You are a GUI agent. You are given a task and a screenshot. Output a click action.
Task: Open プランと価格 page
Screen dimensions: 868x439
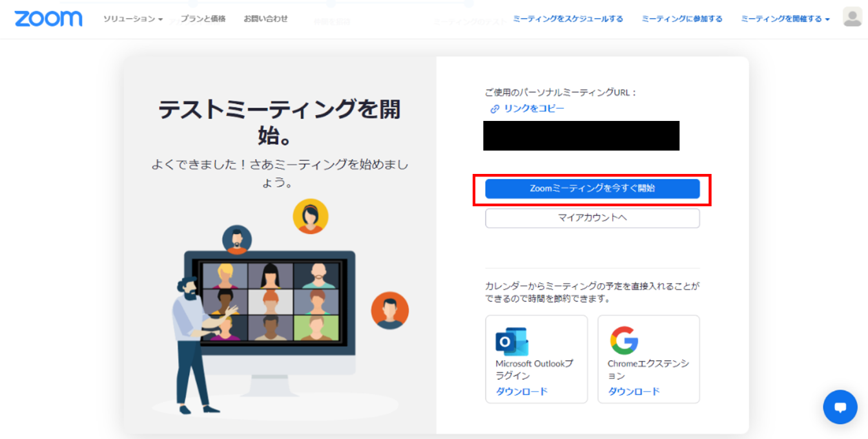[x=203, y=19]
